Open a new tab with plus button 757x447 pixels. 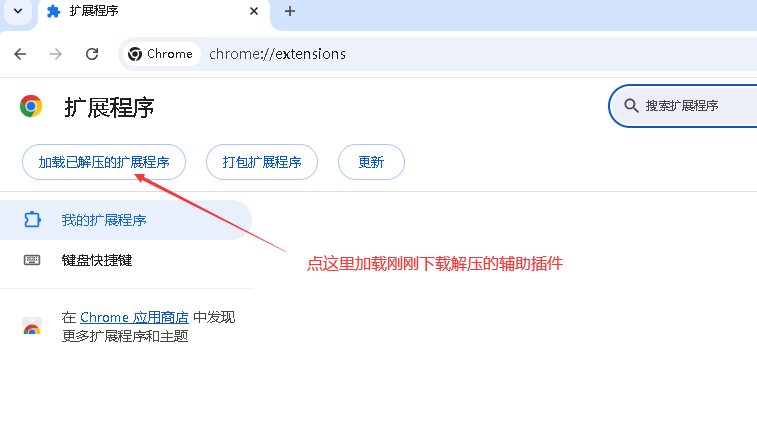[290, 12]
